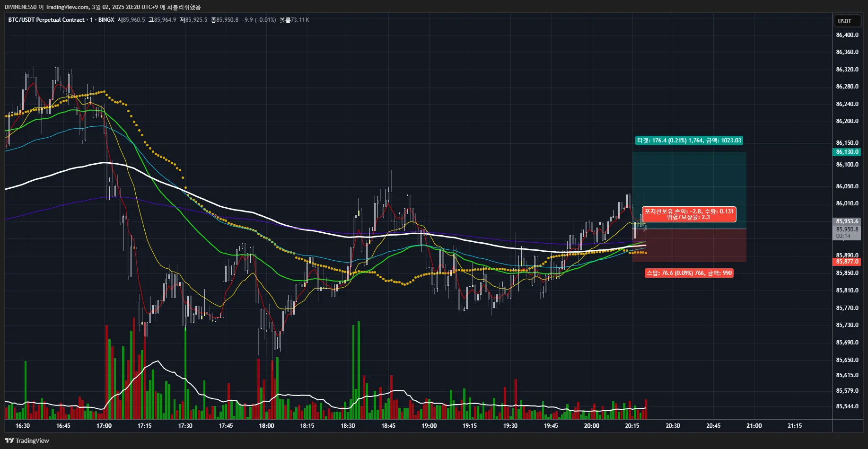Click the change value -9.9 (-0.01%)
Viewport: 868px width, 449px height.
259,20
